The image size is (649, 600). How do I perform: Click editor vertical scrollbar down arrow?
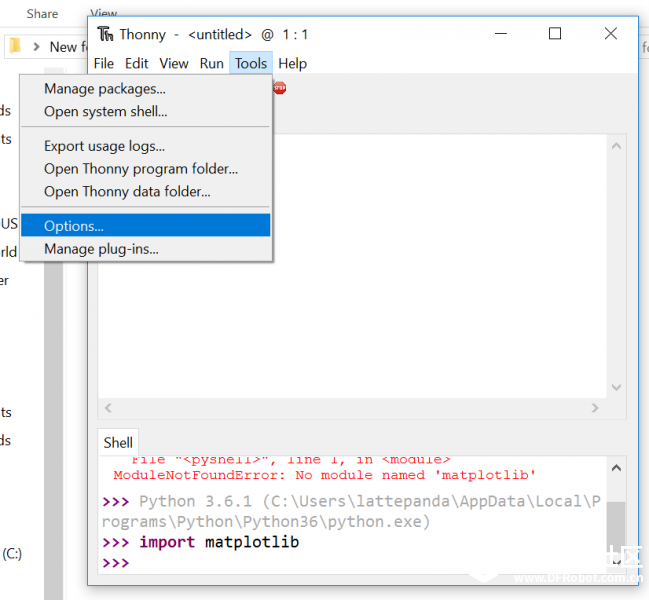click(x=616, y=387)
